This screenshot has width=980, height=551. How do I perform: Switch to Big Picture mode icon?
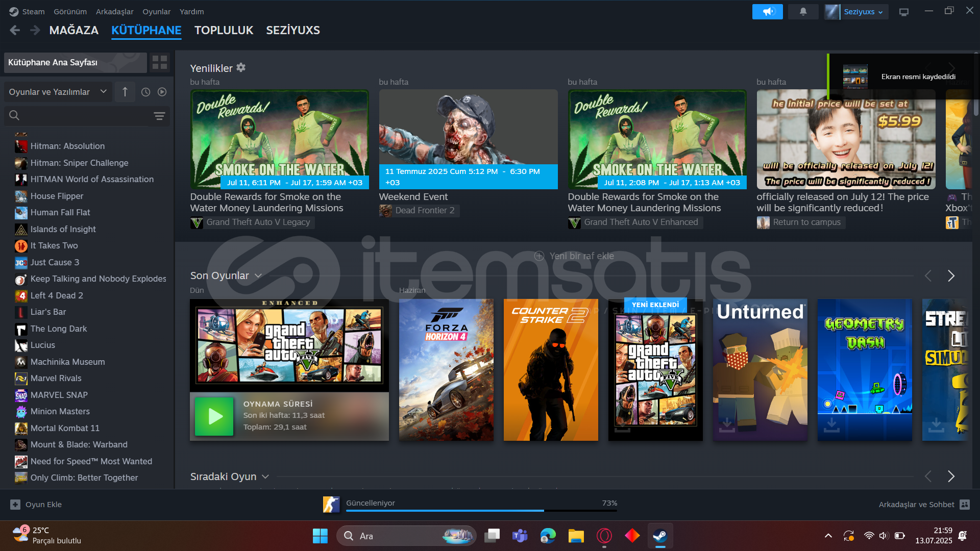(903, 12)
